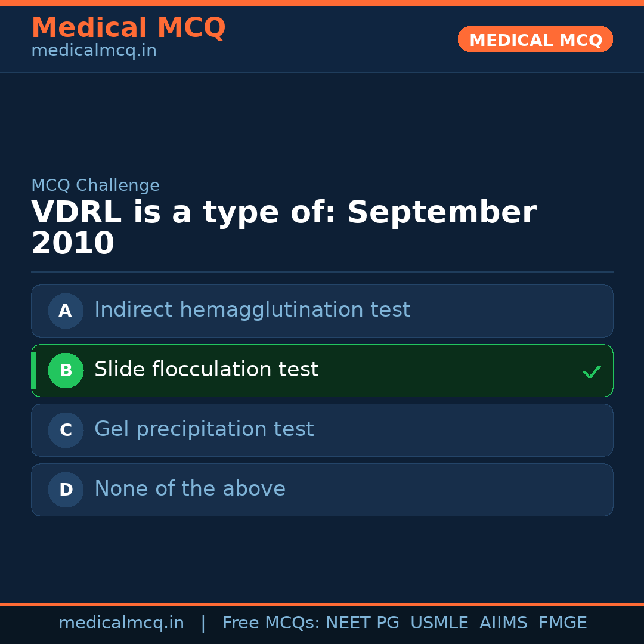The height and width of the screenshot is (644, 644).
Task: Expand the option C answer card
Action: pyautogui.click(x=322, y=430)
